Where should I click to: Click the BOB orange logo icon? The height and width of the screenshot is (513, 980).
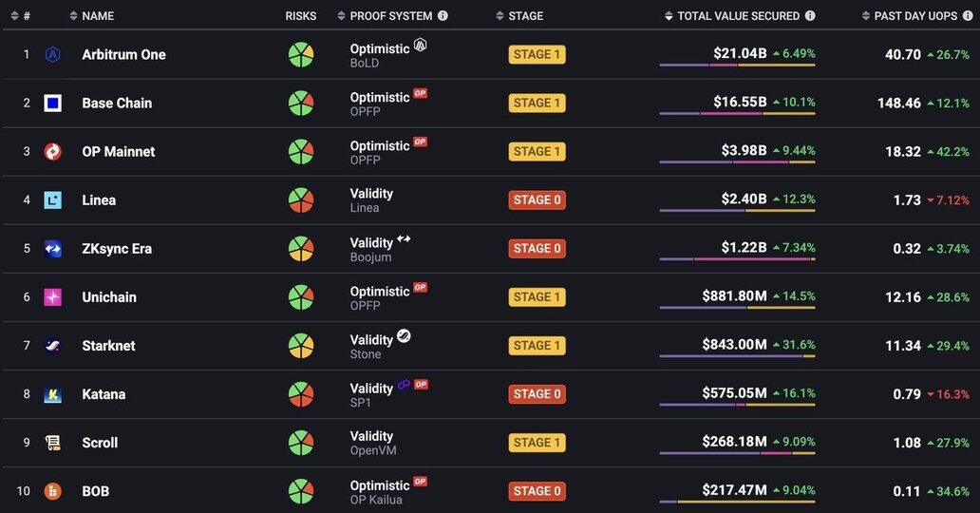click(53, 491)
